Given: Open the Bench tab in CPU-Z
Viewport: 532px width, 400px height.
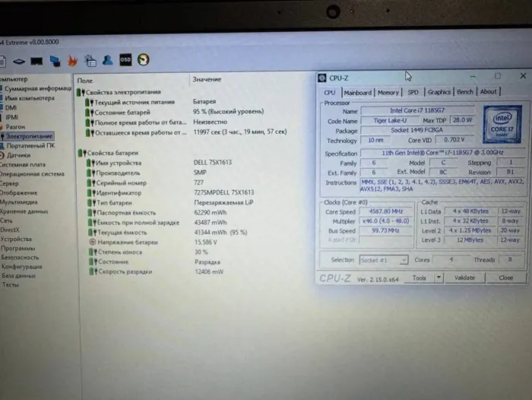Looking at the screenshot, I should [464, 92].
